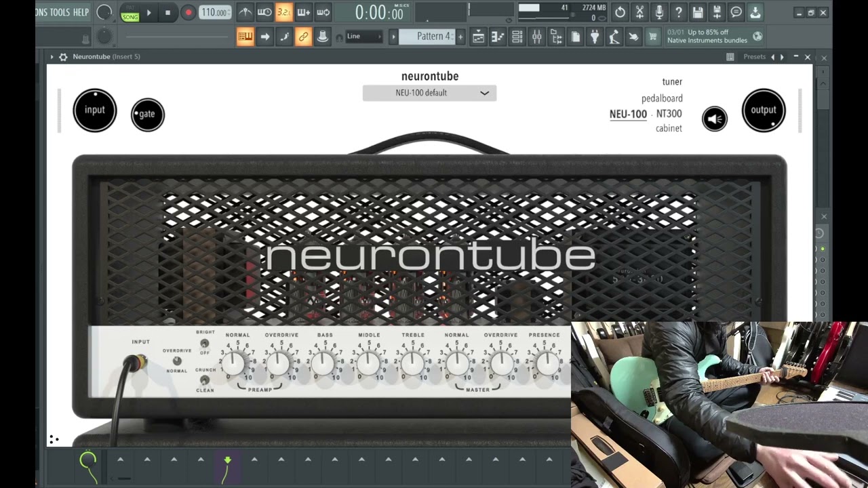Click the stamp tool icon
Image resolution: width=868 pixels, height=488 pixels.
pos(323,37)
